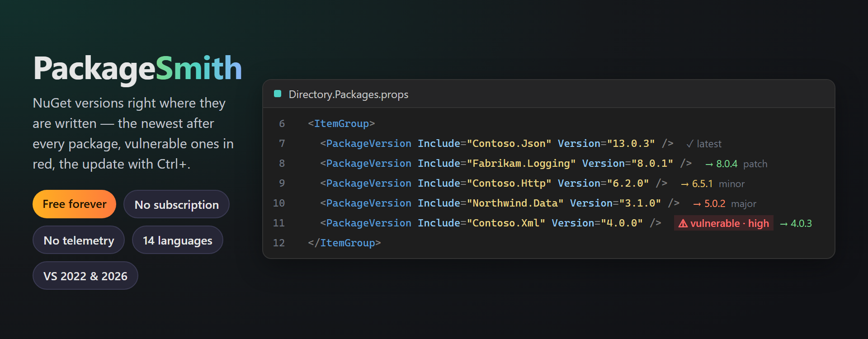This screenshot has height=339, width=868.
Task: Click the "NuGet versions right where they" tagline
Action: click(x=129, y=103)
